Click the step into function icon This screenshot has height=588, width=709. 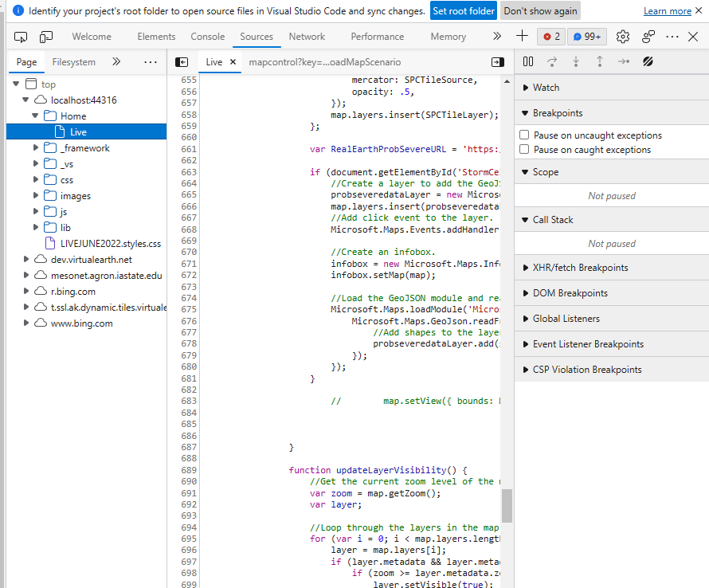(576, 61)
